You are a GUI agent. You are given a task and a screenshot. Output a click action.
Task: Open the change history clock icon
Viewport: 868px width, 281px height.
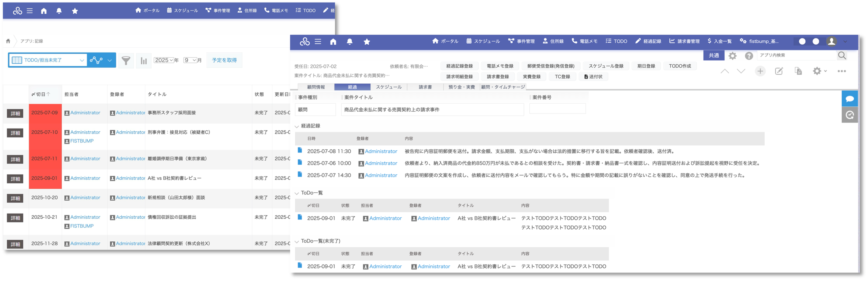pos(850,115)
